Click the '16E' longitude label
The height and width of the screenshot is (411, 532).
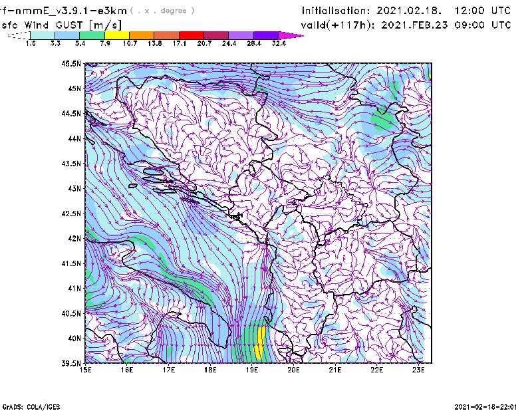[127, 370]
